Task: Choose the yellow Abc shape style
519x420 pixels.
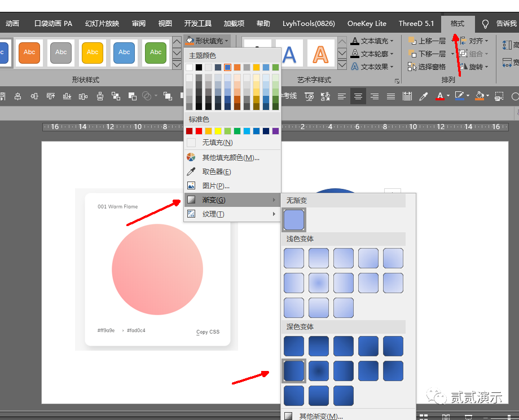Action: pos(93,52)
